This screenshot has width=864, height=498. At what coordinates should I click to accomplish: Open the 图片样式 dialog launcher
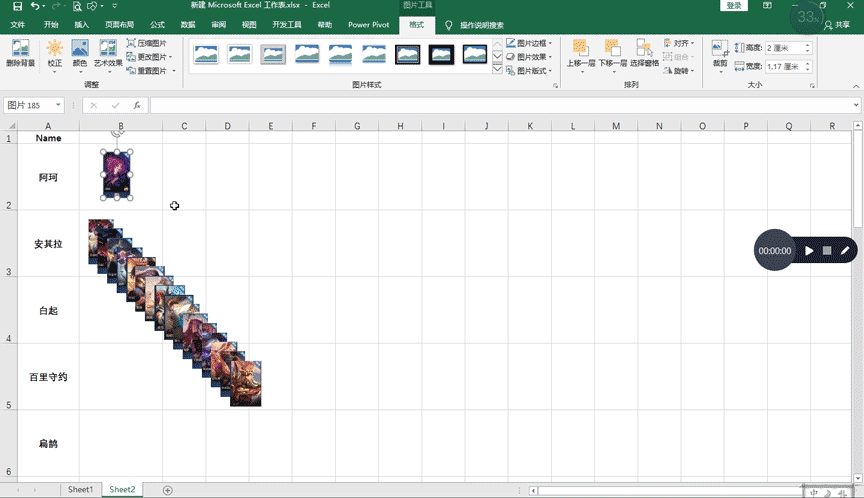click(x=555, y=86)
